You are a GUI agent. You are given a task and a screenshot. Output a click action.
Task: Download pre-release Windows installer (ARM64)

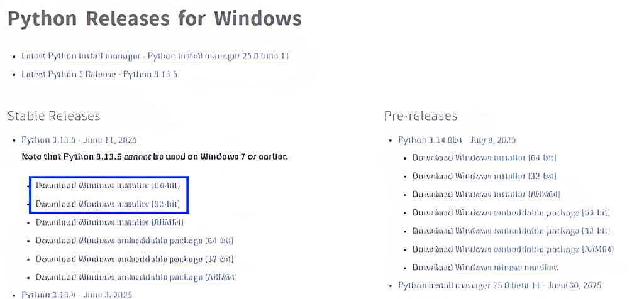tap(486, 195)
